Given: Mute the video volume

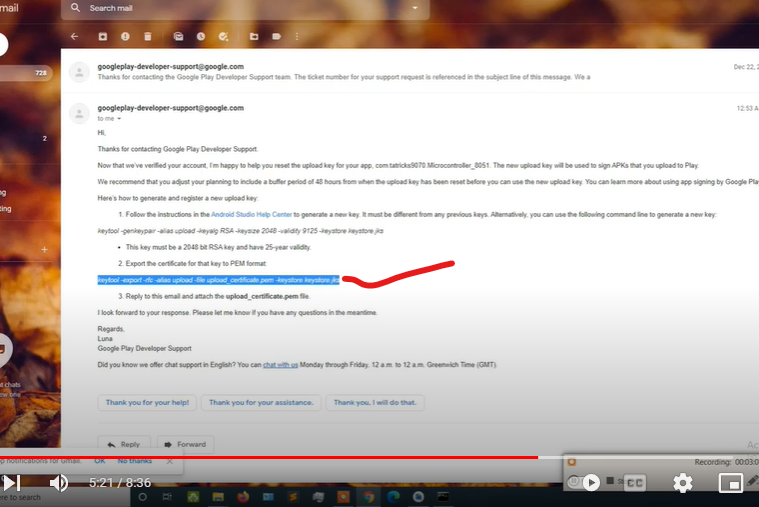Looking at the screenshot, I should click(59, 482).
